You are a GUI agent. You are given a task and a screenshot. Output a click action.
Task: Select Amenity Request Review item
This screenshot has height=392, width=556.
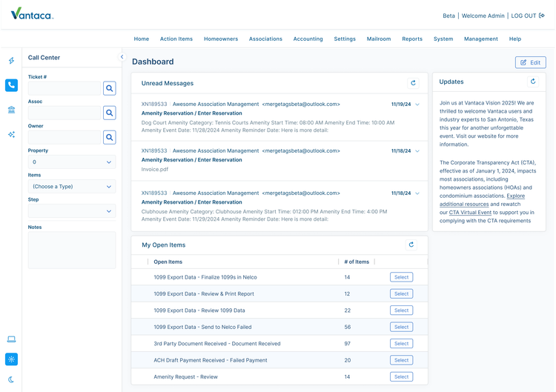(401, 376)
